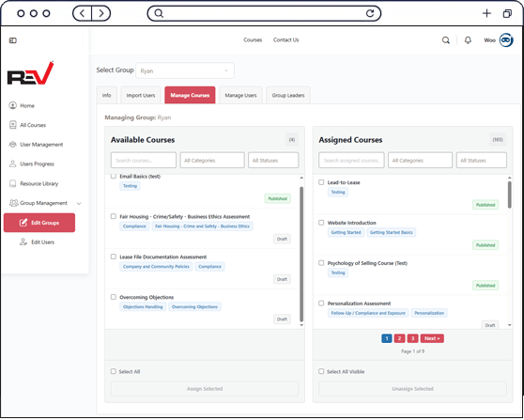
Task: Open the Woo user avatar menu
Action: pos(506,40)
